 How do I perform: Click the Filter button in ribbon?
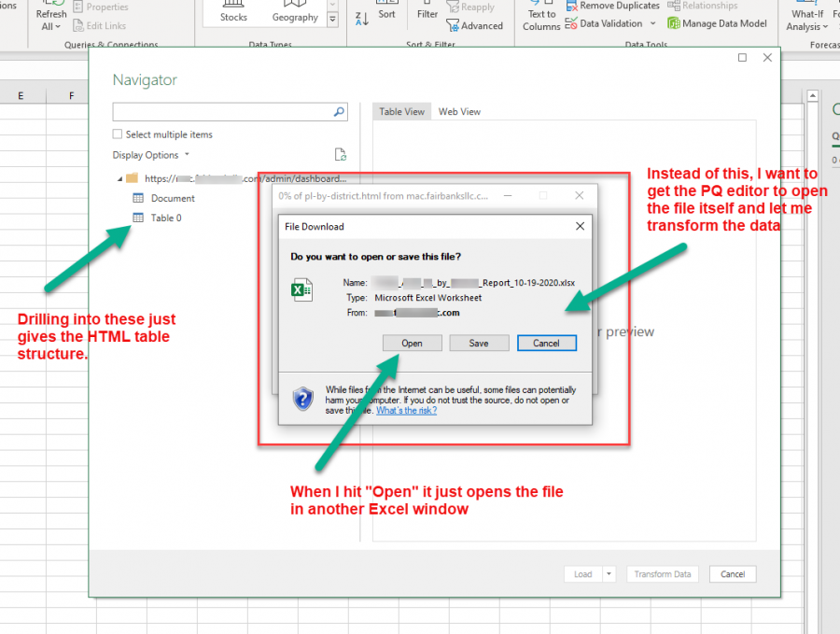(427, 10)
